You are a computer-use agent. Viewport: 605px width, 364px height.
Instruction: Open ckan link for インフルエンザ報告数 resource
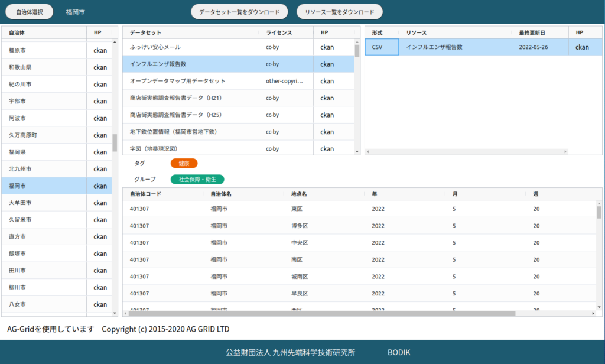582,47
